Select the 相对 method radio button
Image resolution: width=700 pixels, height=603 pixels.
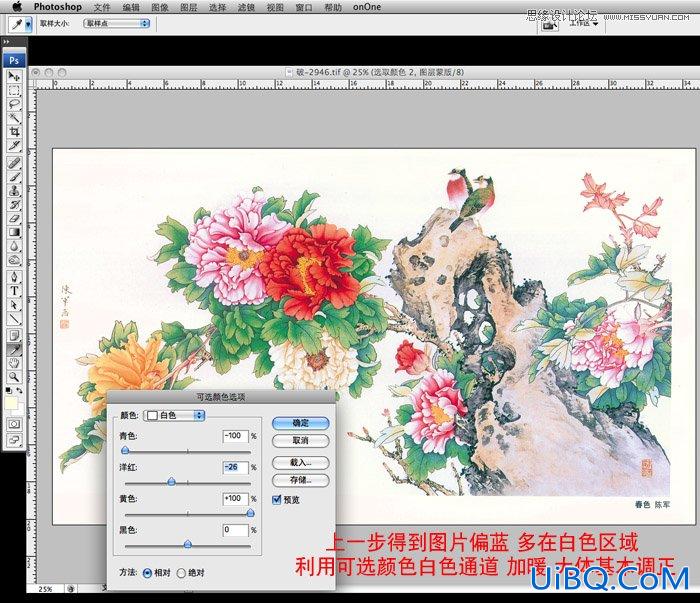147,573
